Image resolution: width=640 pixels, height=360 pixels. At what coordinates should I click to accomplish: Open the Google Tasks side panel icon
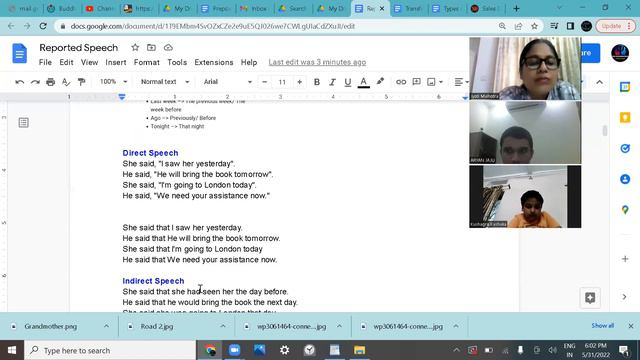(x=625, y=148)
